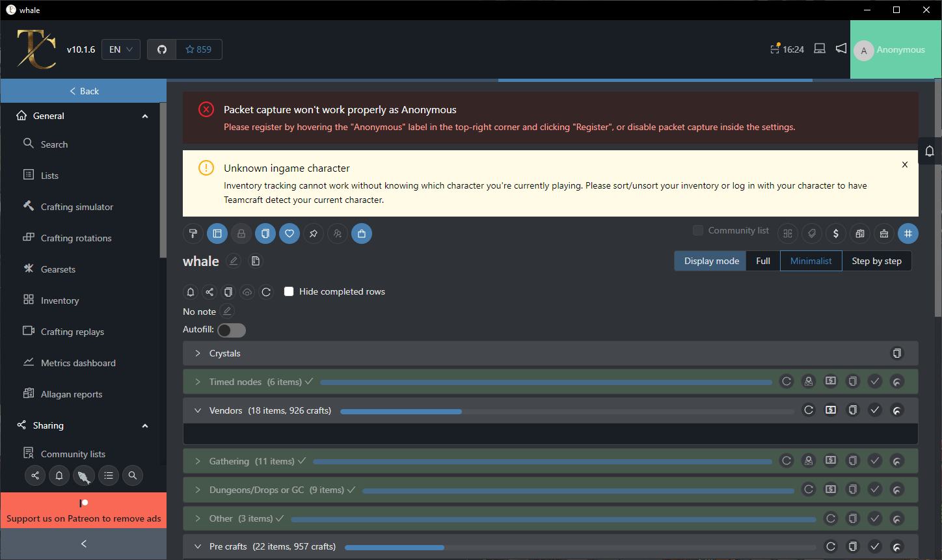Enable layout grid view with the hash icon
942x560 pixels.
coord(908,233)
